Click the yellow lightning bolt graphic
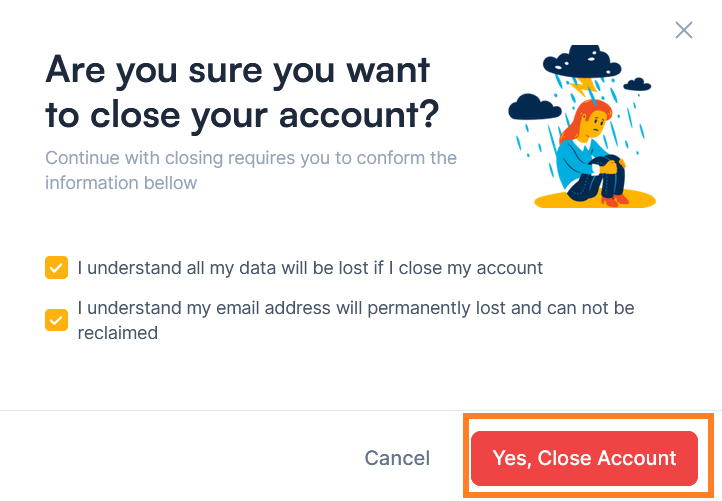The height and width of the screenshot is (501, 722). click(x=585, y=88)
